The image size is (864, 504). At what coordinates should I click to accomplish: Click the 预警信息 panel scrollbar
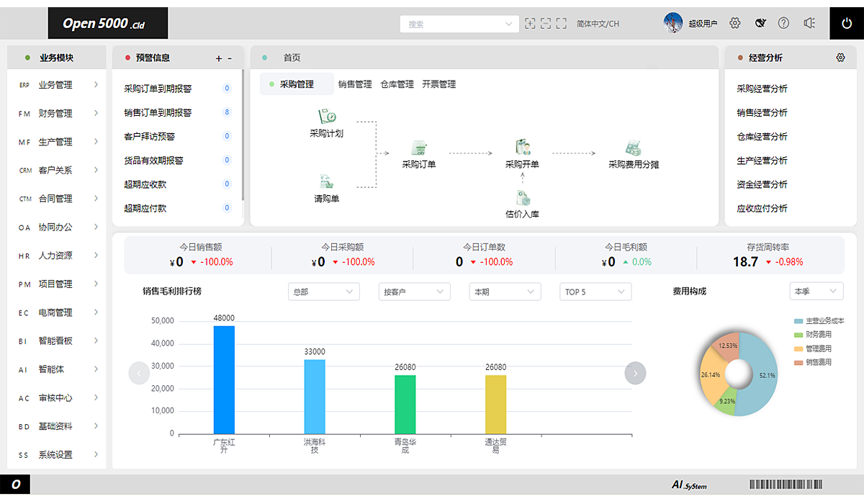click(x=243, y=135)
